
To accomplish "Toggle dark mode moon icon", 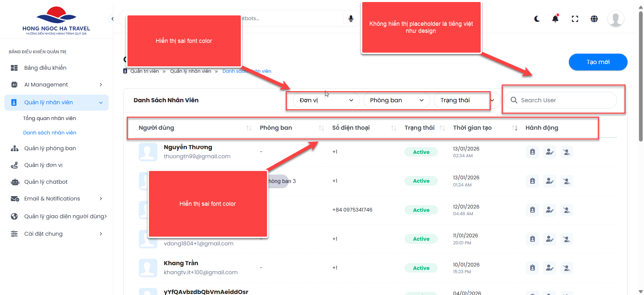I will point(537,19).
